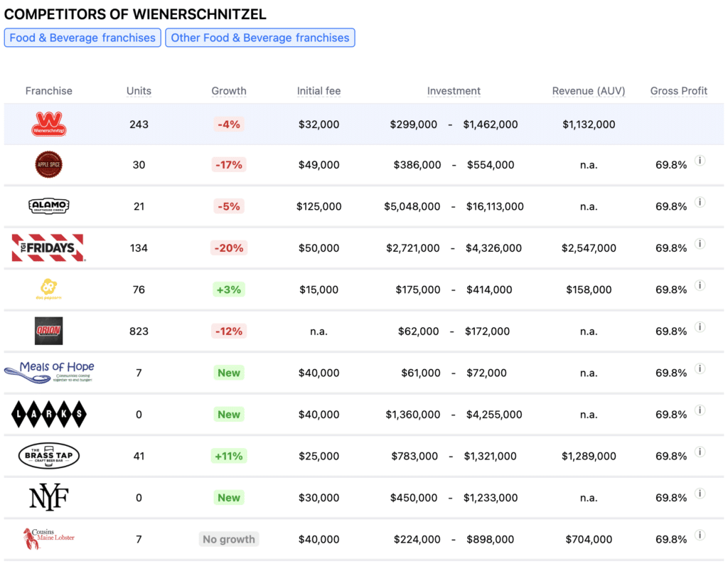Click the Revenue (AUV) column header

tap(589, 90)
